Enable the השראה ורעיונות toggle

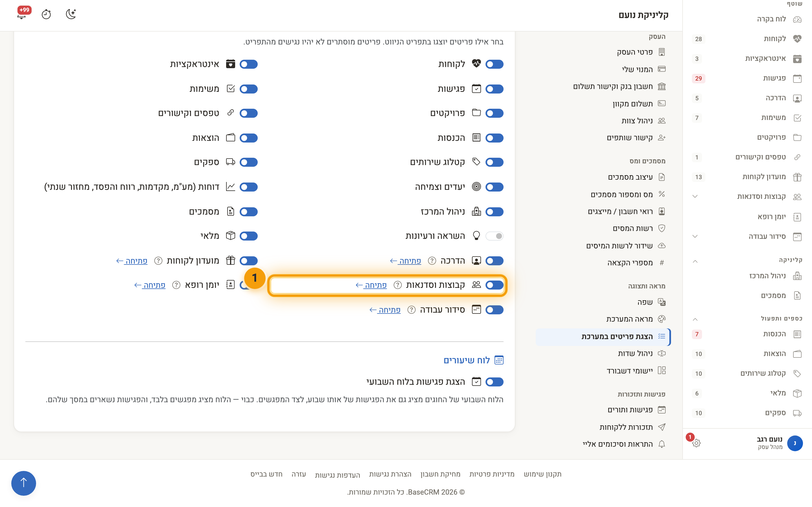point(495,236)
